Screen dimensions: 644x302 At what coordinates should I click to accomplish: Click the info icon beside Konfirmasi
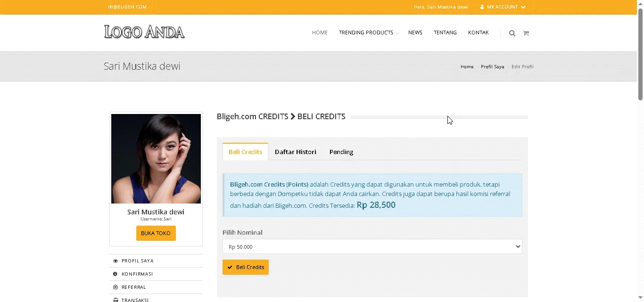coord(116,274)
